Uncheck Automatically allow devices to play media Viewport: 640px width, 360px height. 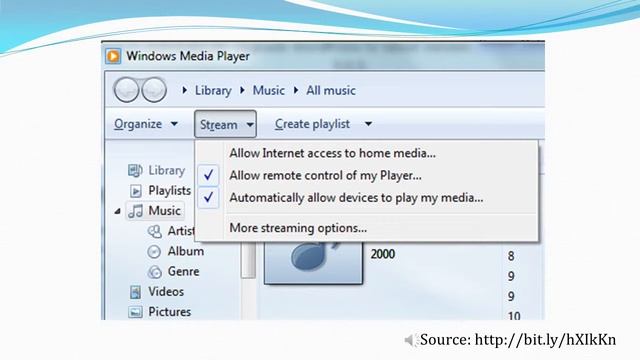pos(208,198)
